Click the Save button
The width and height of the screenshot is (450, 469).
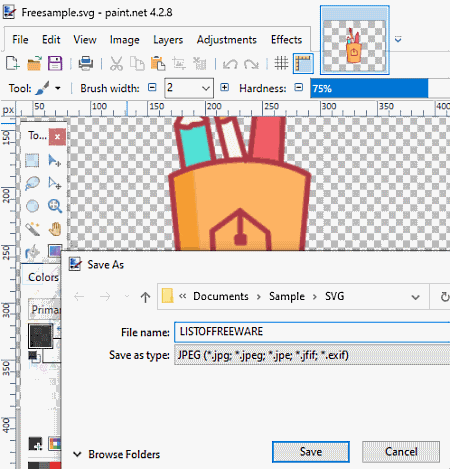point(311,452)
